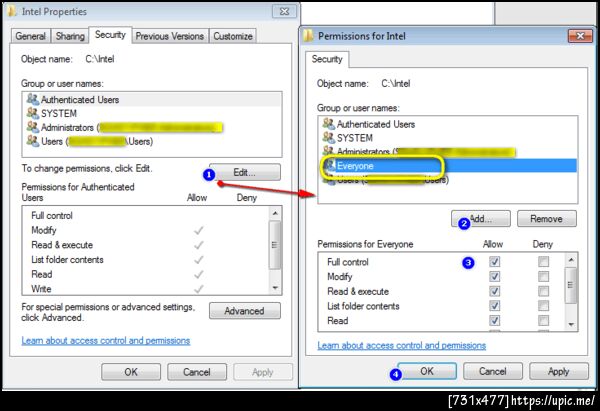
Task: Select the Security tab in Intel Properties
Action: point(110,35)
